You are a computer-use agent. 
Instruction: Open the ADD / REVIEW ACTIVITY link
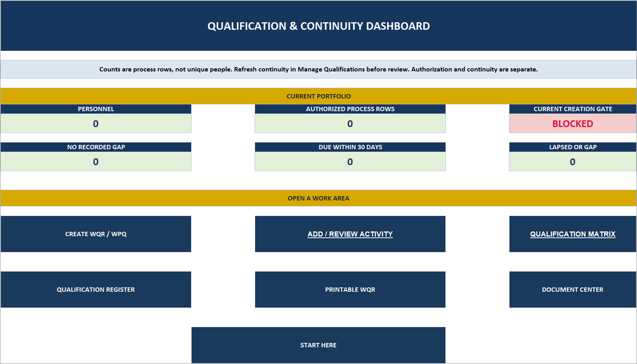(x=350, y=234)
